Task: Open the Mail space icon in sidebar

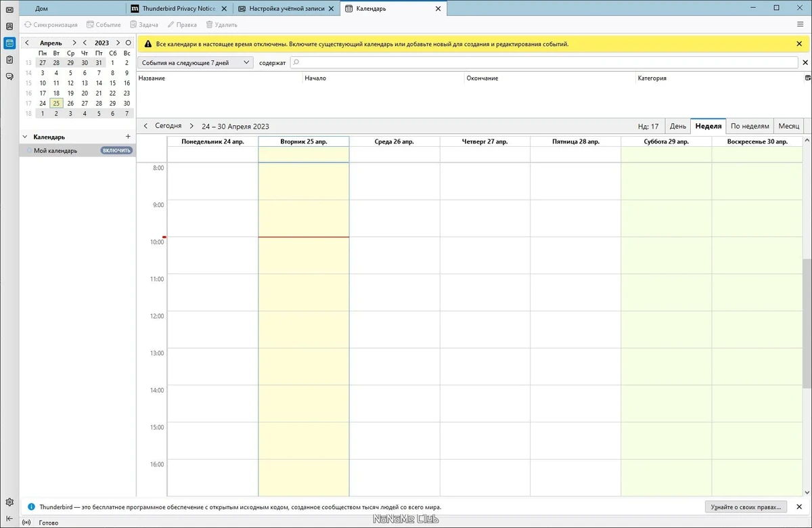Action: 9,9
